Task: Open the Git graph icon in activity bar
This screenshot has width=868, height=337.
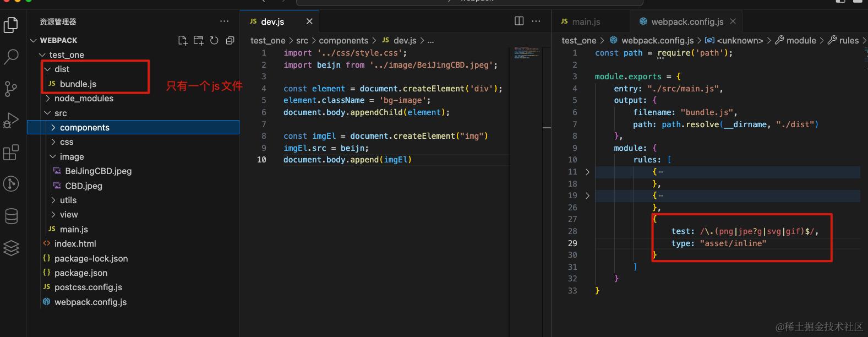Action: pos(11,184)
